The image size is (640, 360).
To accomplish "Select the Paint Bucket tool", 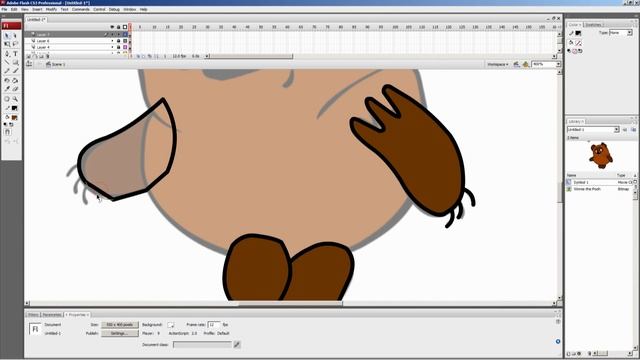I will [16, 80].
